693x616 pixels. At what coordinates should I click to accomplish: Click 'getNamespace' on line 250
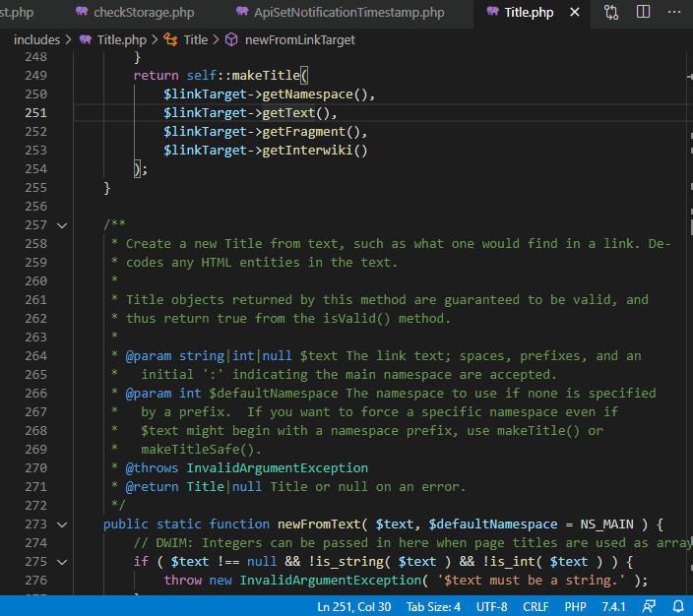(307, 94)
